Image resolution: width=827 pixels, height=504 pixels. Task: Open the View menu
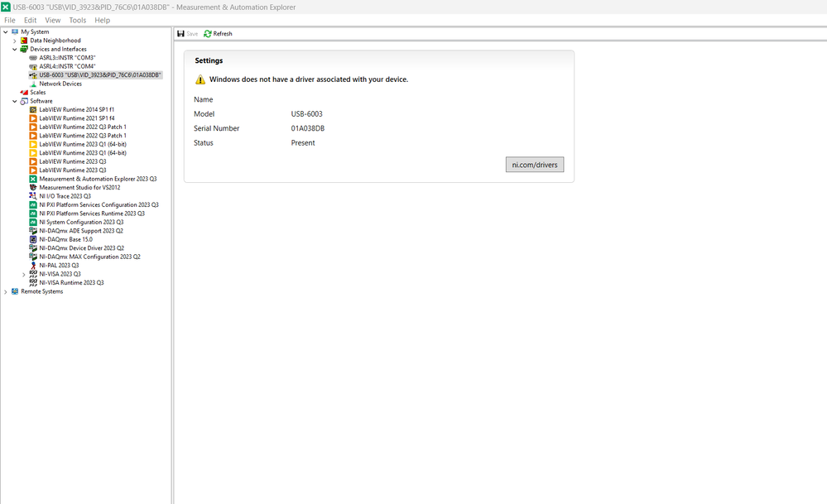click(x=53, y=20)
